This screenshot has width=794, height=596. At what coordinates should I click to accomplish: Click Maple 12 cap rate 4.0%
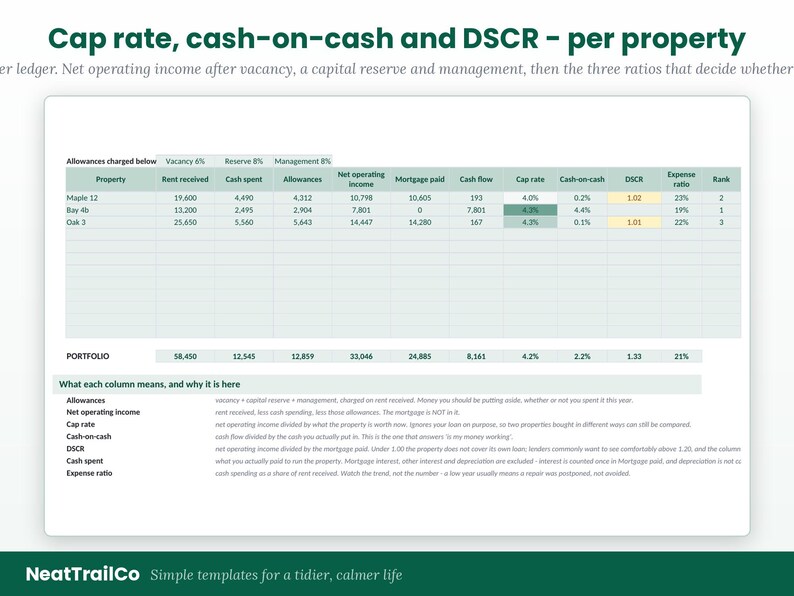530,198
